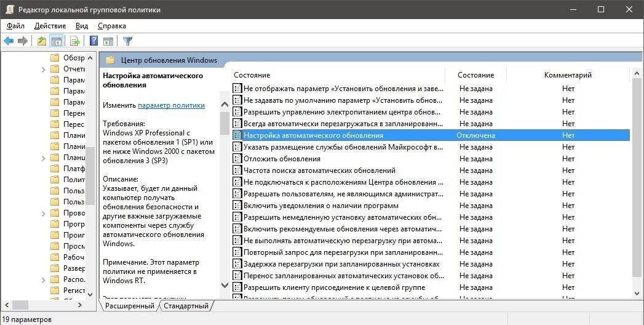The height and width of the screenshot is (325, 644).
Task: Switch to the Стандартный tab
Action: click(x=186, y=306)
